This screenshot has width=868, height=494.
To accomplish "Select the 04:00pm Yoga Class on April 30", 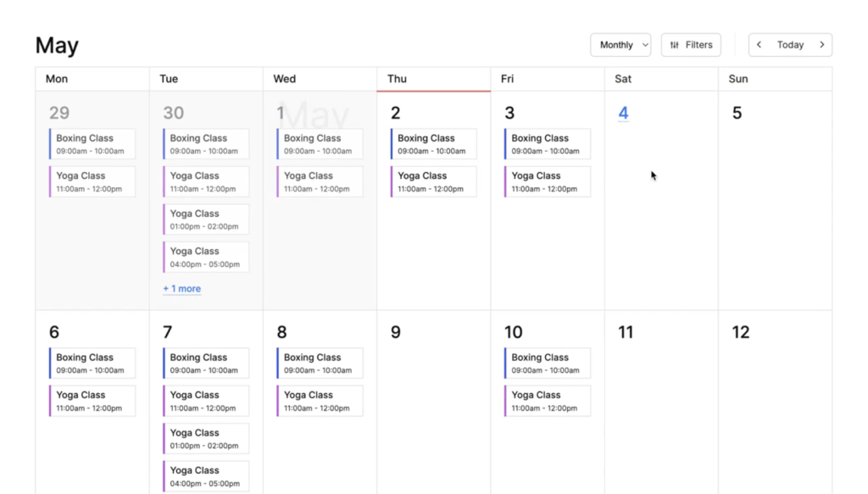I will coord(206,257).
